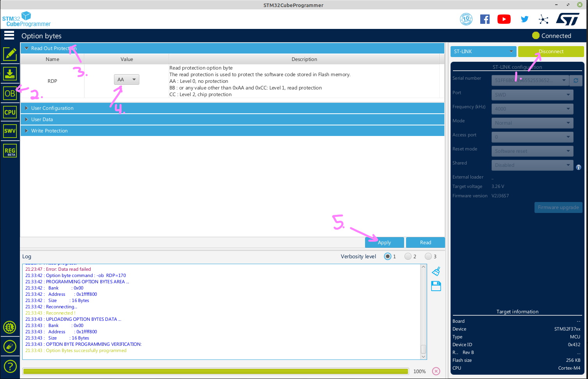Save the log with the floppy icon
The height and width of the screenshot is (379, 588).
coord(436,286)
